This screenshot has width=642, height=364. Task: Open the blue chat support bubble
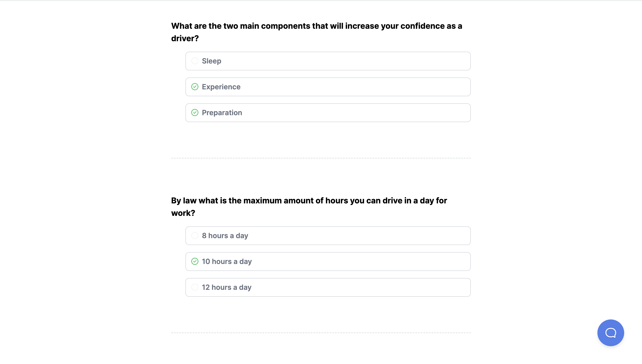tap(610, 333)
